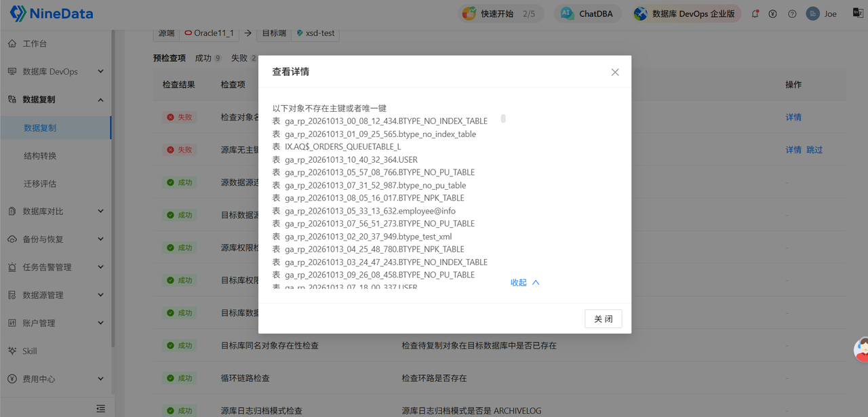This screenshot has width=868, height=417.
Task: Click the language translate icon
Action: [858, 13]
